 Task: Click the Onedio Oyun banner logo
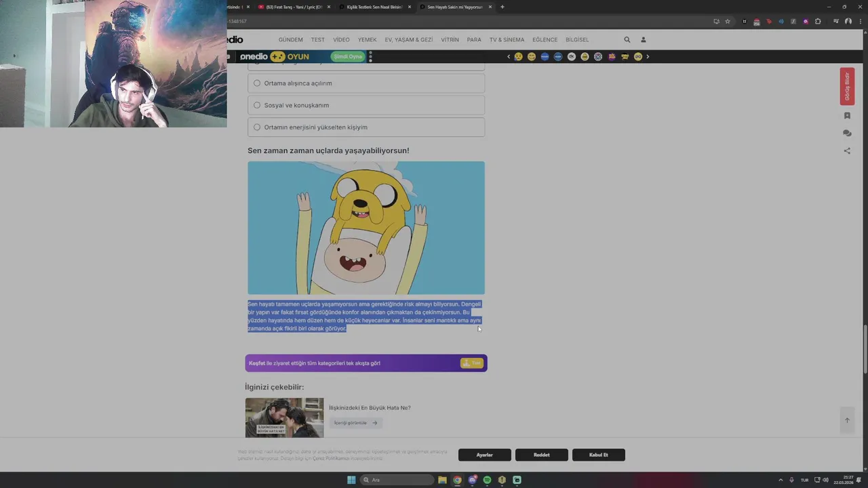pyautogui.click(x=275, y=57)
